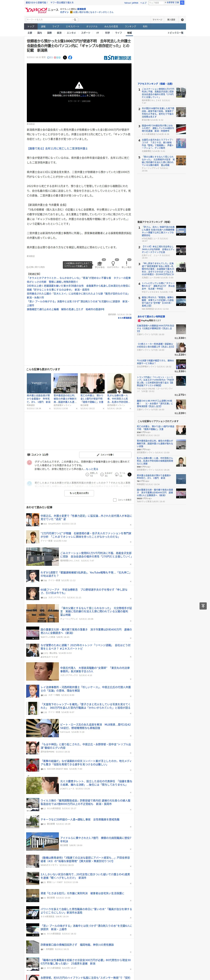The image size is (210, 980).
Task: Click なるほど face icon on first comment
Action: coord(102,474)
